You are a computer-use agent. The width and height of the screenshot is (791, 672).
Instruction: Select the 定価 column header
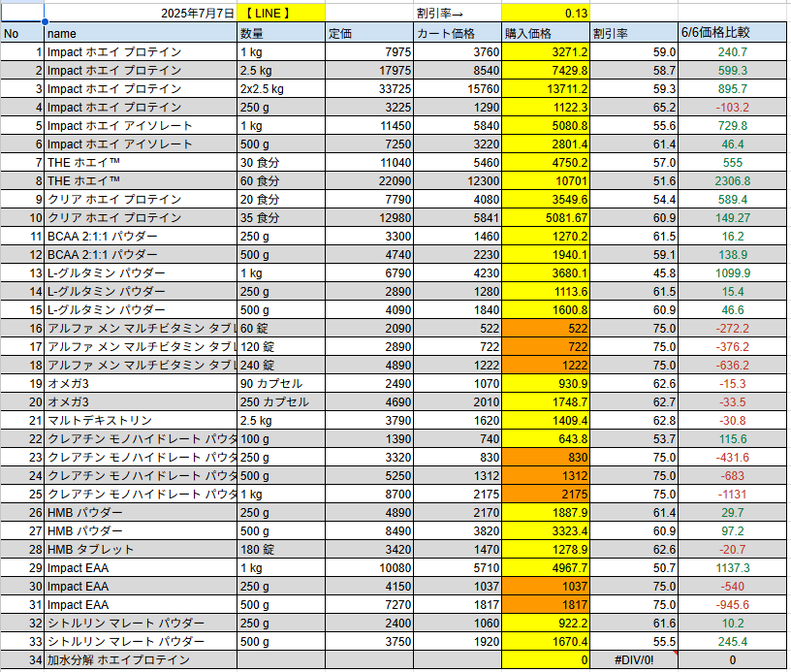[369, 33]
